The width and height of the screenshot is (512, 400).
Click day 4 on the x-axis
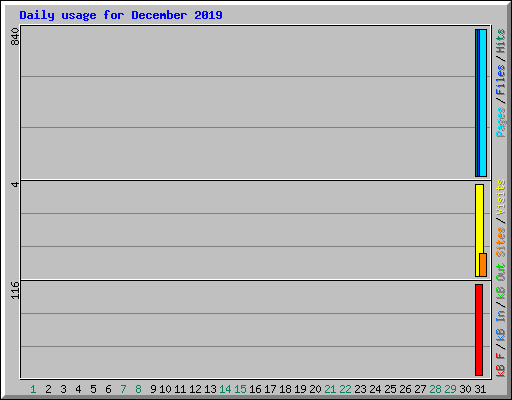click(78, 389)
